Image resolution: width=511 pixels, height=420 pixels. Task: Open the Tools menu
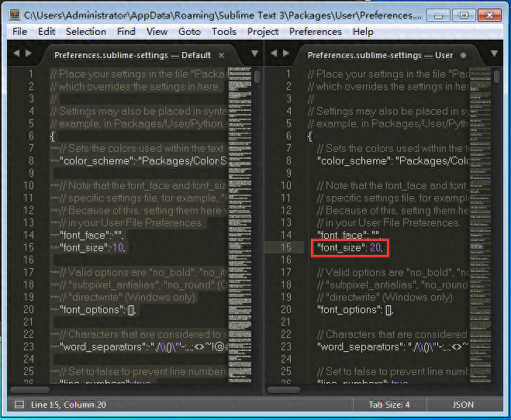click(x=224, y=32)
